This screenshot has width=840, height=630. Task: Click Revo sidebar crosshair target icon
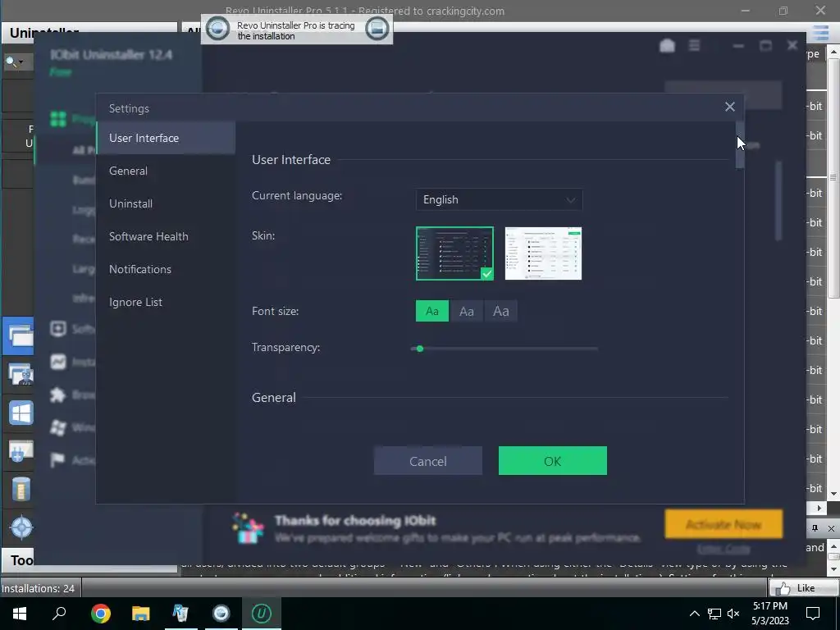[21, 527]
